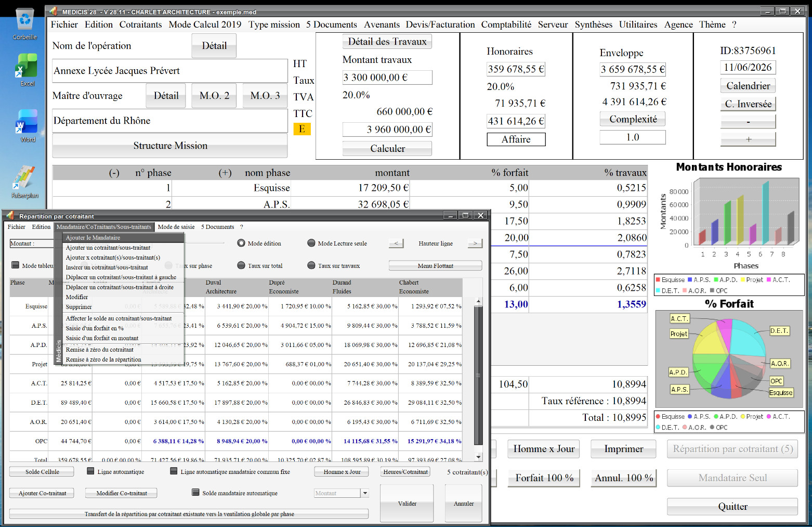Screen dimensions: 812x527
Task: Choose Ajouter un cotraitant/sous-traitant menu entry
Action: pyautogui.click(x=108, y=248)
